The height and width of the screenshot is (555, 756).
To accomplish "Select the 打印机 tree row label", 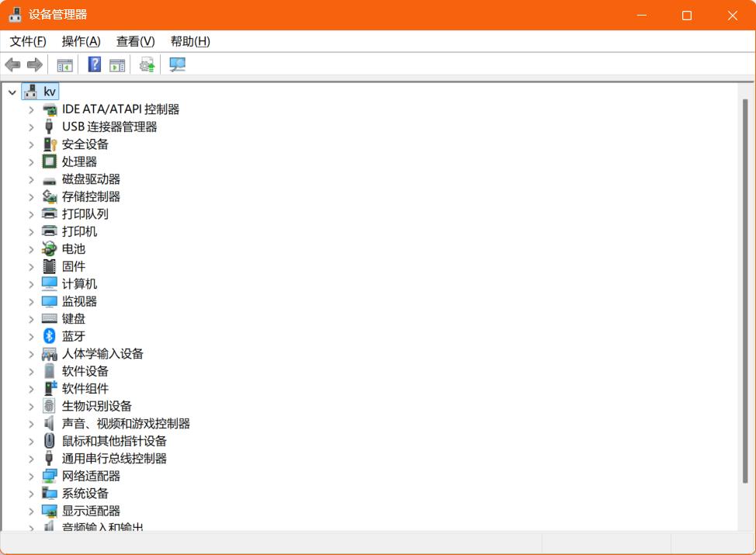I will tap(79, 231).
